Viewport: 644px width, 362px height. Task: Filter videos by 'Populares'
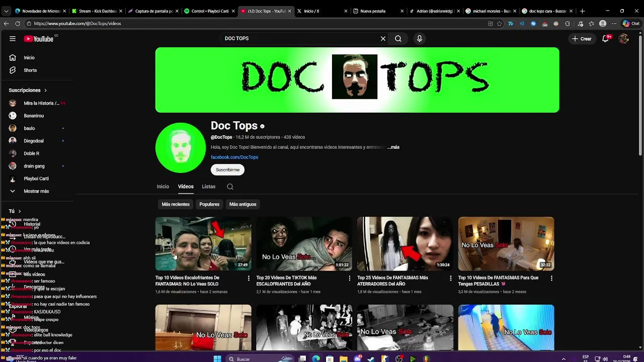209,205
